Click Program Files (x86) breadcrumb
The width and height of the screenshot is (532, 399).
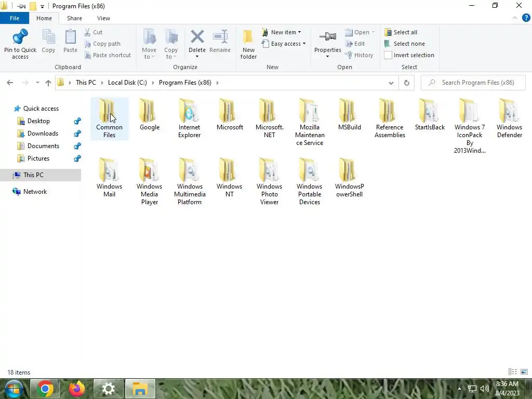tap(185, 83)
